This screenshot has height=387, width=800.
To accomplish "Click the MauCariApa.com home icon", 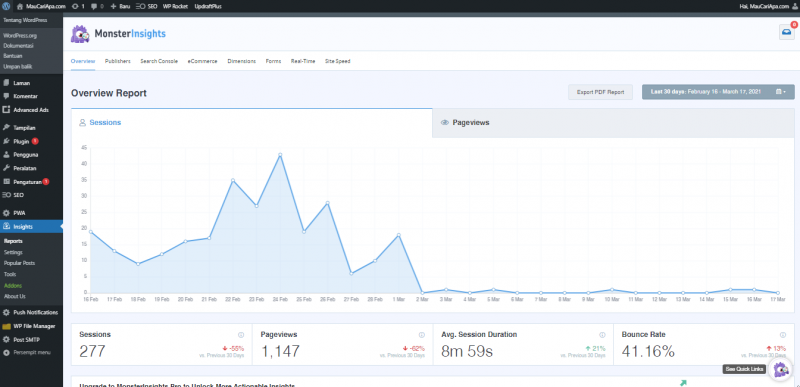I will click(20, 6).
